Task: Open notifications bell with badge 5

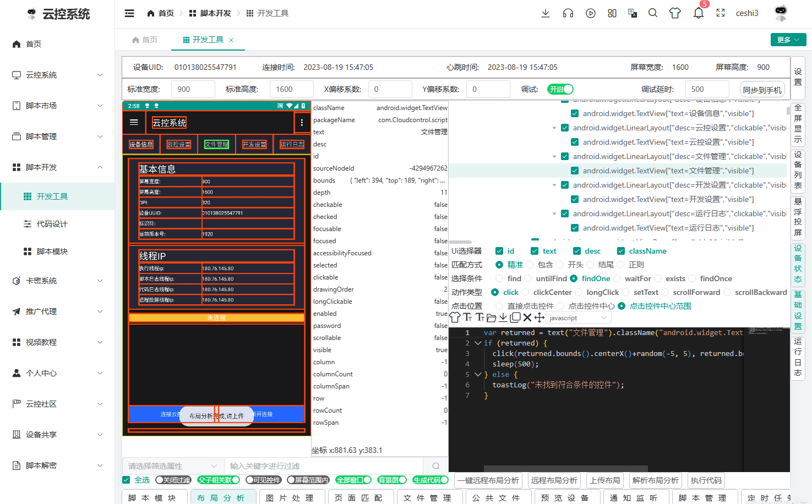Action: [699, 13]
